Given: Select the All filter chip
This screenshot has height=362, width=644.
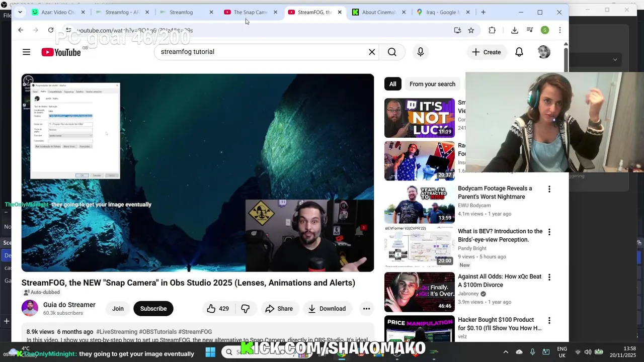Looking at the screenshot, I should coord(392,84).
